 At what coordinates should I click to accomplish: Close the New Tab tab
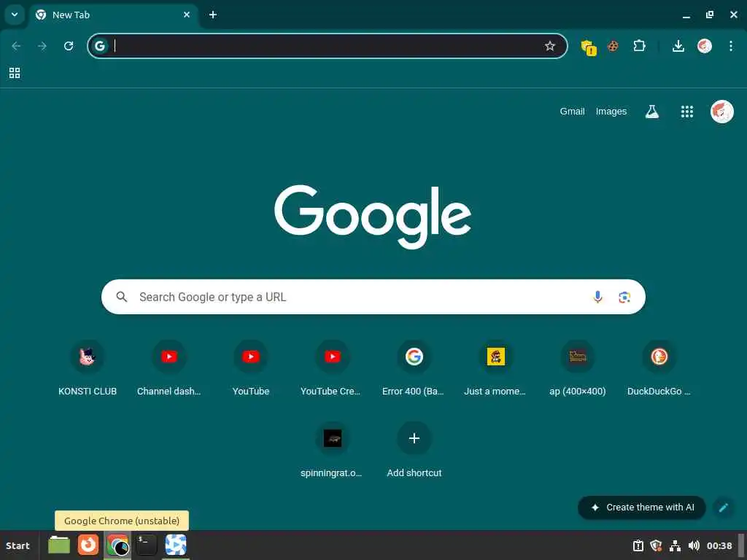pos(187,15)
